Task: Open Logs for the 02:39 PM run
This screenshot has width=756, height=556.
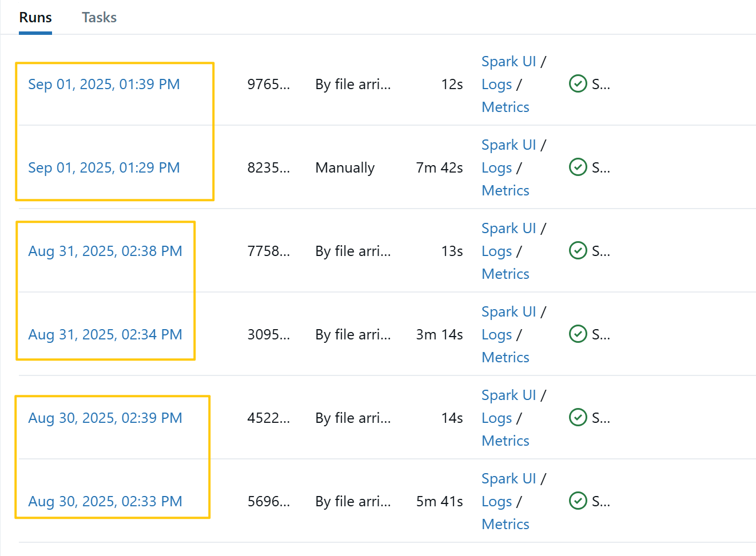Action: [x=496, y=418]
